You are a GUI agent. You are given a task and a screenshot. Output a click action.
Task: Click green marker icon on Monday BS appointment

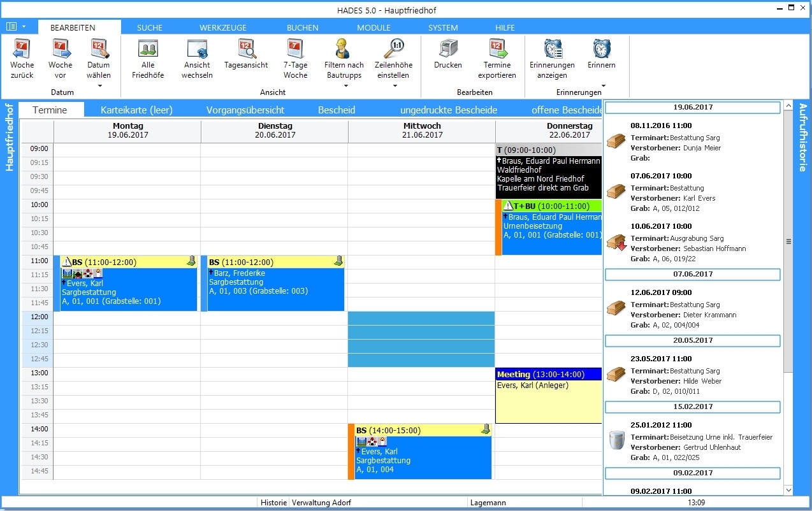(191, 261)
